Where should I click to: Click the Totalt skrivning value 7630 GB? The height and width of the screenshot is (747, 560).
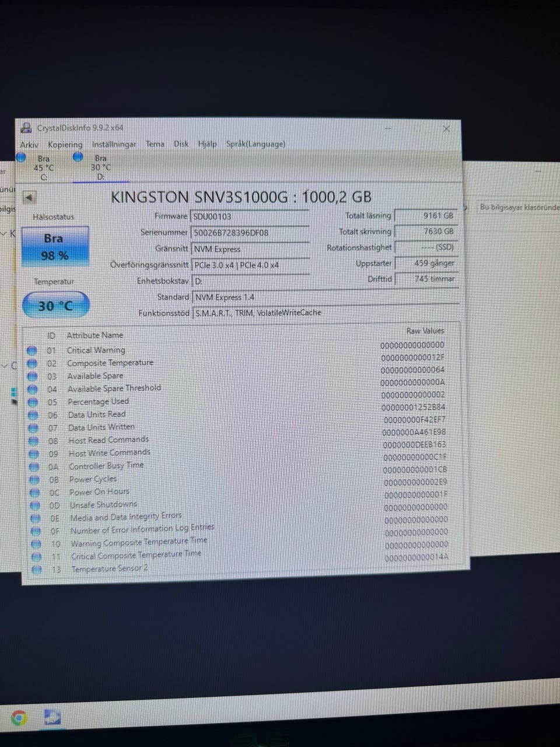[x=425, y=231]
